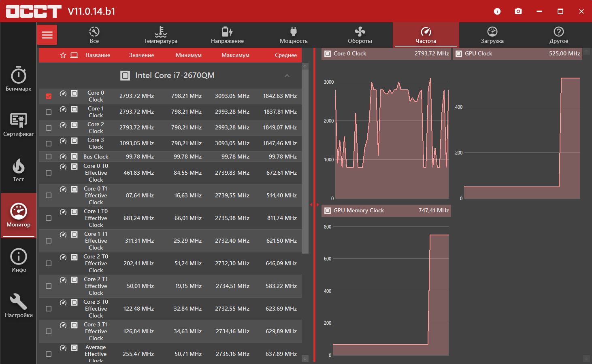Viewport: 592px width, 364px height.
Task: Click gauge icon on Bus Clock row
Action: click(63, 157)
